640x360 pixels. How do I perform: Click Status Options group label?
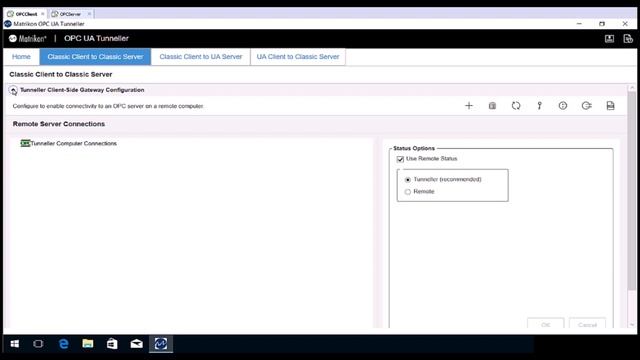point(414,148)
